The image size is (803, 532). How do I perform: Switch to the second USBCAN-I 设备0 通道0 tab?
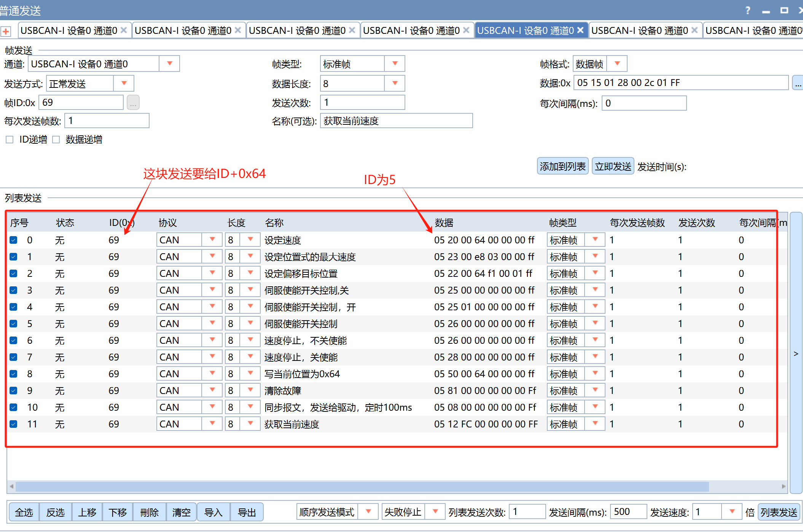[183, 30]
